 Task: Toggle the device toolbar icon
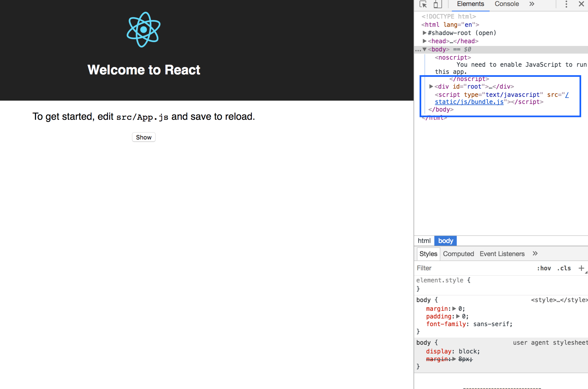[437, 4]
